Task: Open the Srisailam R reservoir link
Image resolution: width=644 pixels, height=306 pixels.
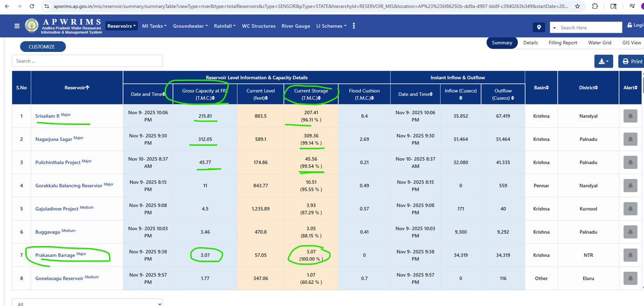Action: tap(47, 115)
